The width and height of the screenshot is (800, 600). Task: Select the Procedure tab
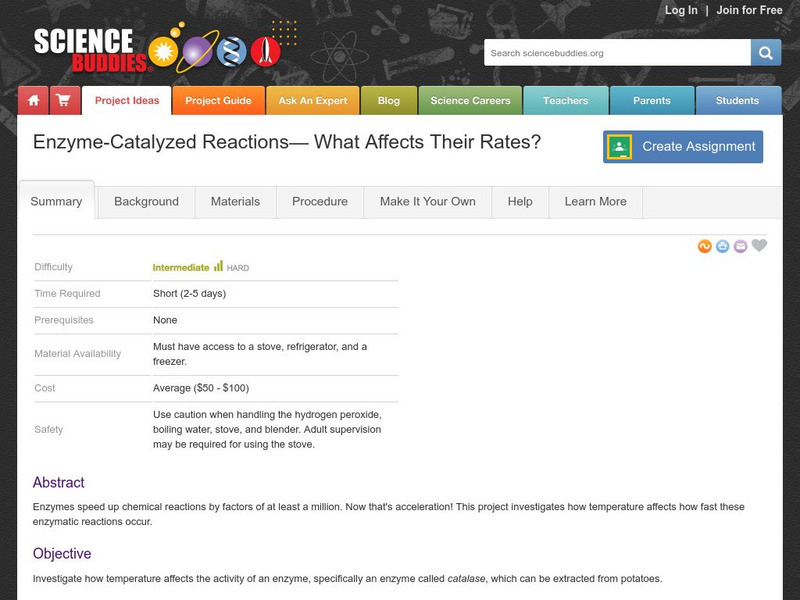tap(320, 202)
